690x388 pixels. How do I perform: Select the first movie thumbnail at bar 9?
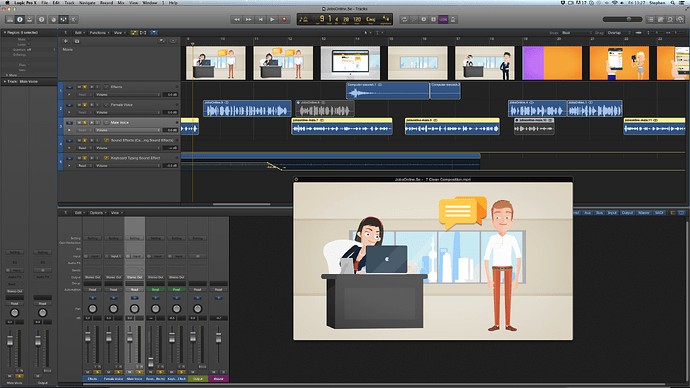(x=216, y=63)
